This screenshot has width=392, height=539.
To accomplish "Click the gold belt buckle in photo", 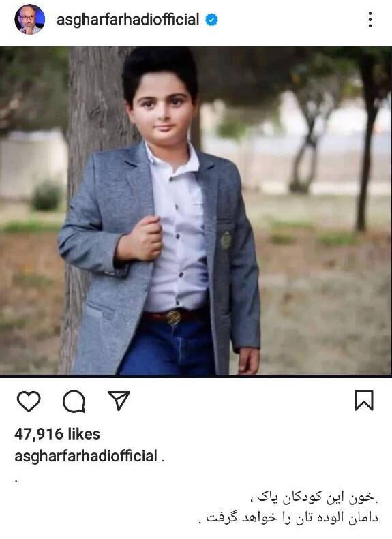I will point(174,317).
